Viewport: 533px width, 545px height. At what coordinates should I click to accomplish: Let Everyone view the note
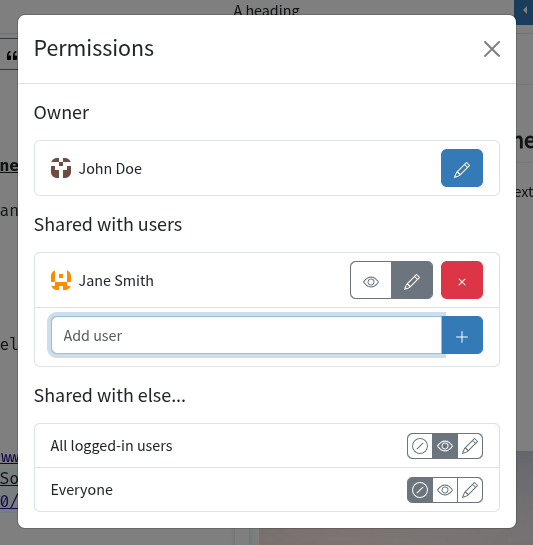(445, 490)
